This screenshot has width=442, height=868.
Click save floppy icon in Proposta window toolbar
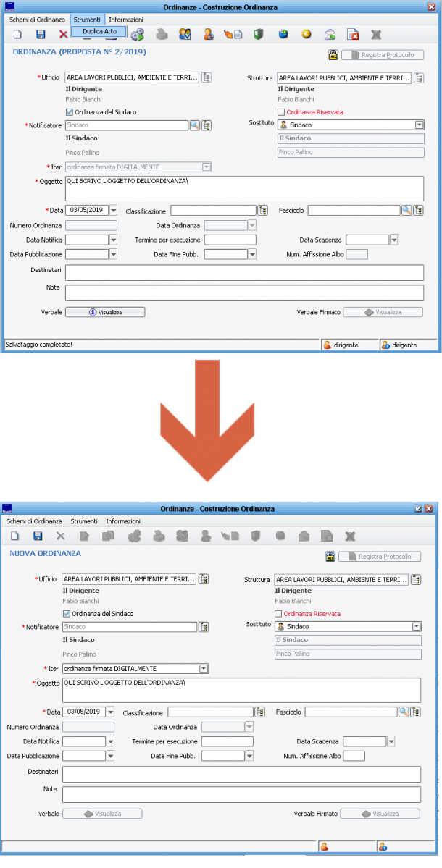[x=41, y=34]
